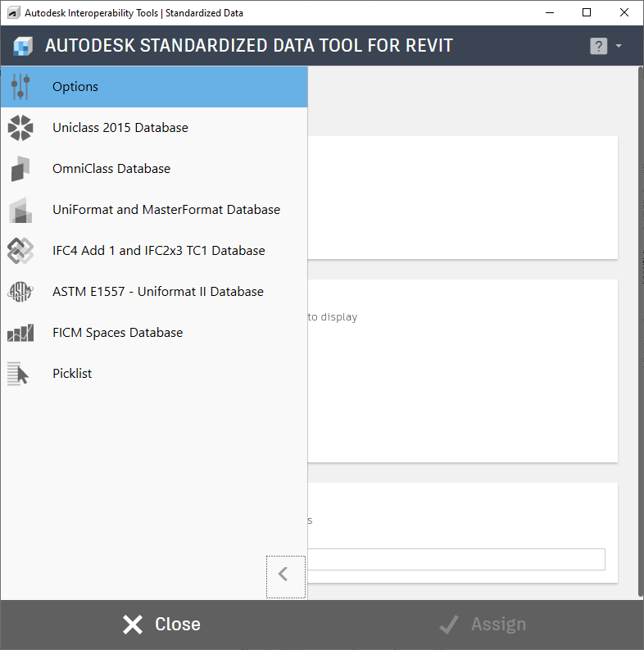Image resolution: width=644 pixels, height=650 pixels.
Task: Open UniFormat and MasterFormat Database
Action: [154, 210]
